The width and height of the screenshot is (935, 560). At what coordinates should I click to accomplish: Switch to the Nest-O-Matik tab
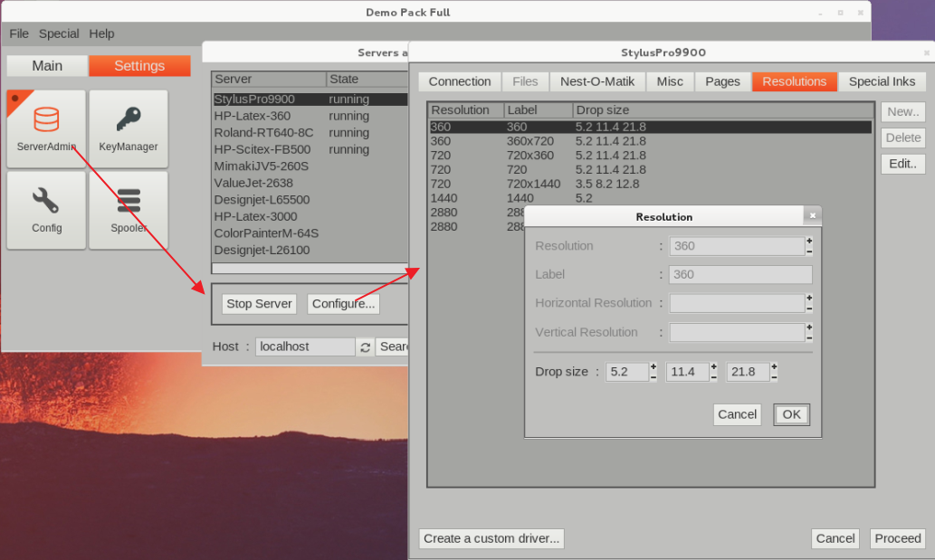(597, 81)
